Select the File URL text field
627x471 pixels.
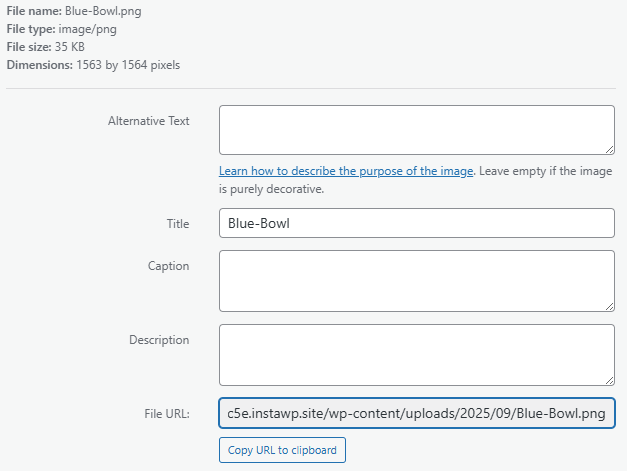(415, 413)
